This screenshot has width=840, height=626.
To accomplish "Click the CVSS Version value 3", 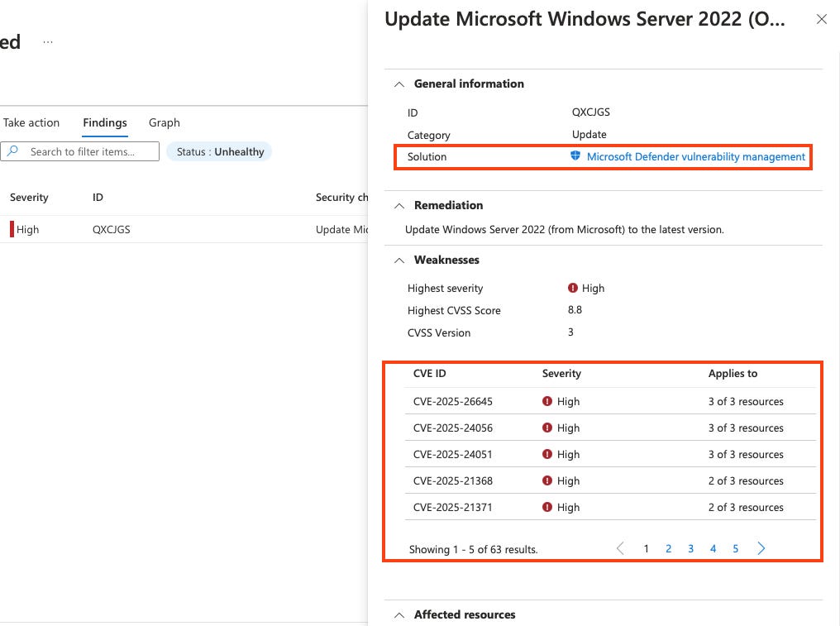I will pyautogui.click(x=570, y=332).
